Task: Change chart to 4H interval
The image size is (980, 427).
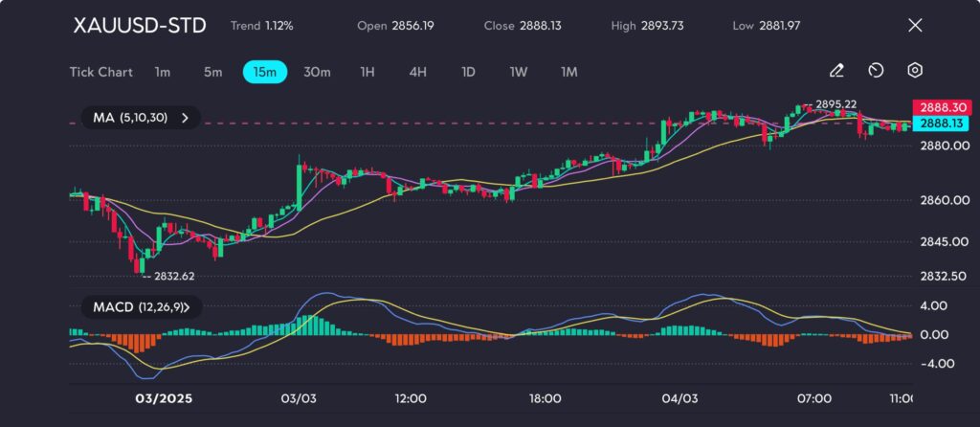Action: tap(417, 72)
